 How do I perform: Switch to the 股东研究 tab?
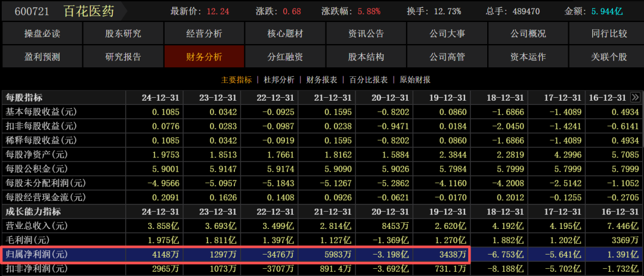coord(123,34)
